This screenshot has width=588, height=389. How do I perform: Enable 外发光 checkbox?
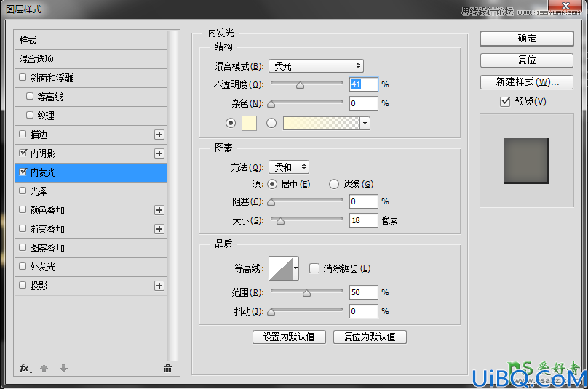pyautogui.click(x=23, y=266)
